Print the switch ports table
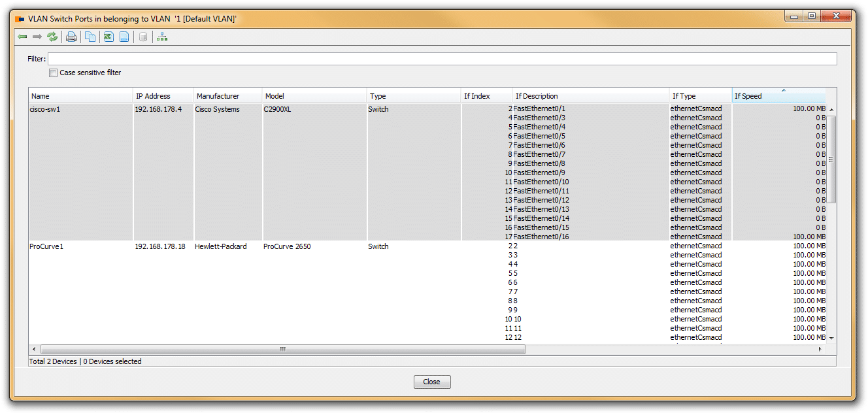 (x=71, y=37)
